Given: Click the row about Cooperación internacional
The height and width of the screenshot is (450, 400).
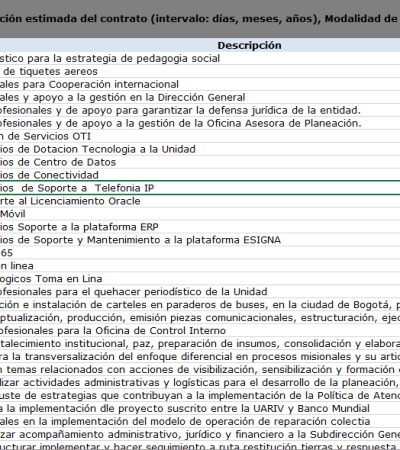Looking at the screenshot, I should tap(200, 84).
